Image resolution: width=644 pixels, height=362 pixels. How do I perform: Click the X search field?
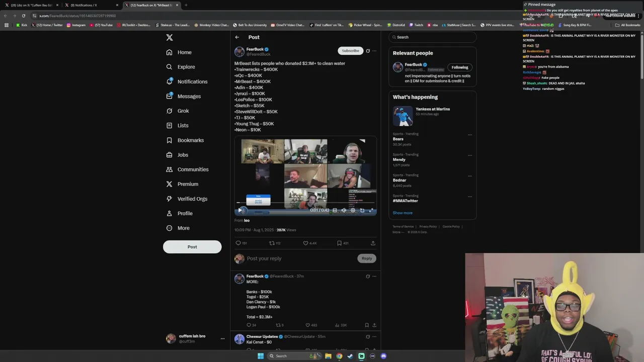pos(433,37)
